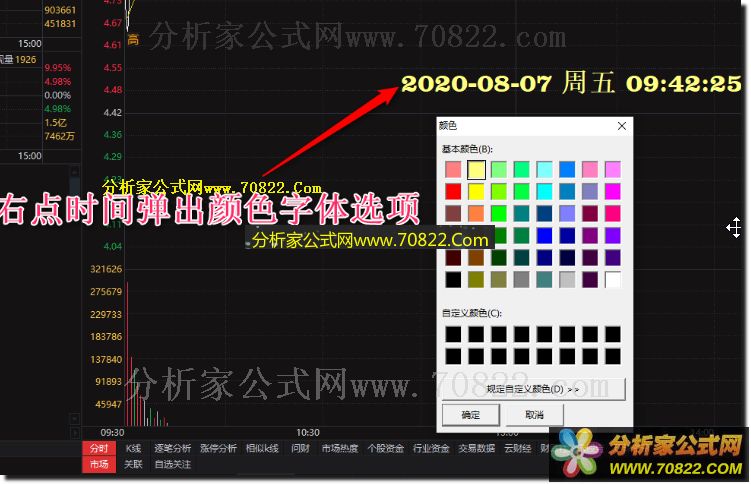Click the 7462万 value in left panel

pyautogui.click(x=59, y=136)
